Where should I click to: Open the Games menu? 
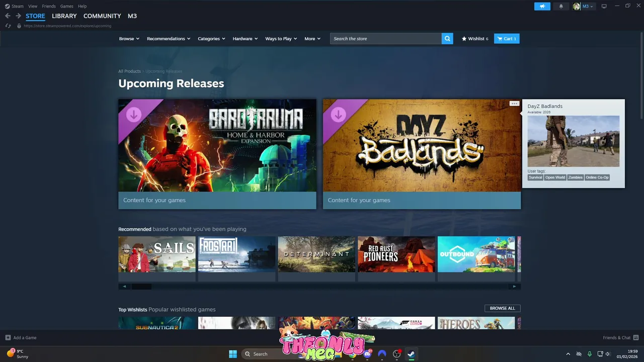click(x=66, y=6)
